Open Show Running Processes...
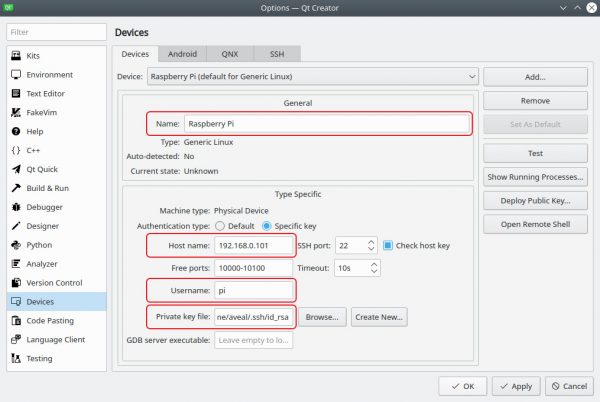Image resolution: width=600 pixels, height=402 pixels. [535, 177]
